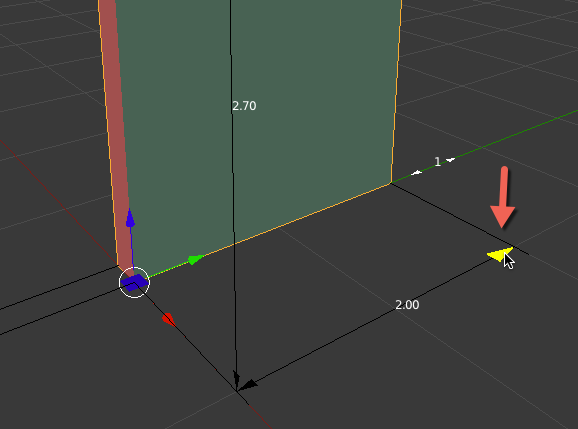This screenshot has width=578, height=429.
Task: Click the left white arrow beside 1
Action: pos(417,172)
